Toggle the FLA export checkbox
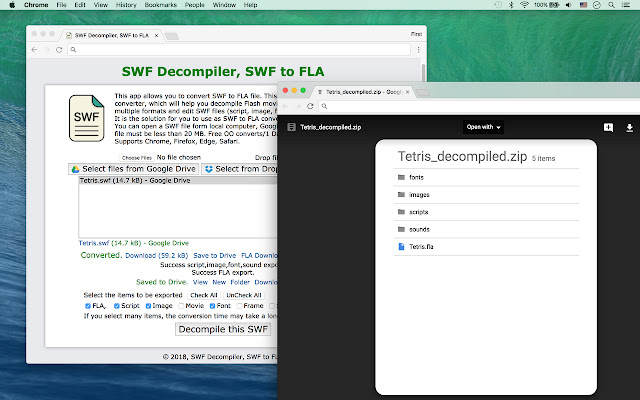This screenshot has height=400, width=640. [88, 306]
